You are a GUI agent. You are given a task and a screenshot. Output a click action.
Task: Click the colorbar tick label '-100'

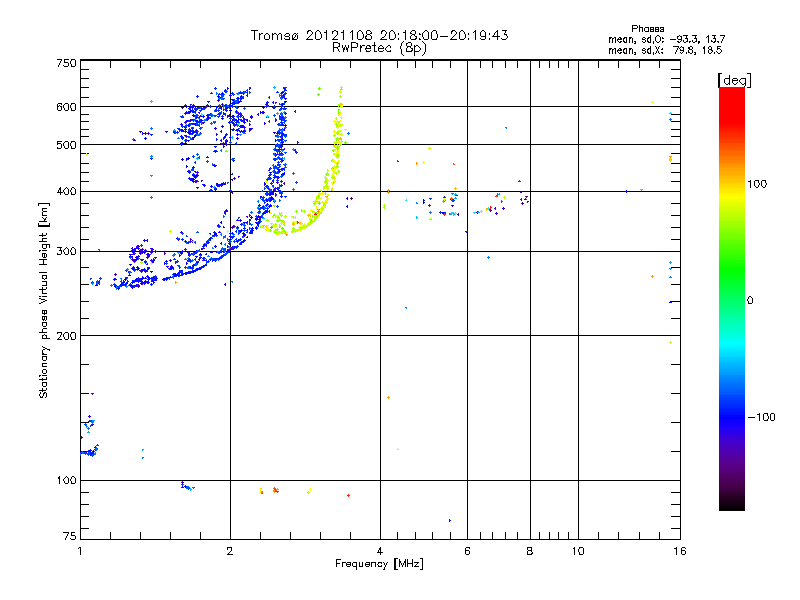pyautogui.click(x=762, y=417)
